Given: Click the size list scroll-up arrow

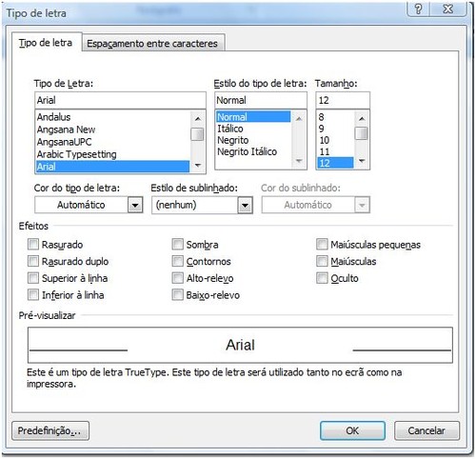Looking at the screenshot, I should pos(362,119).
